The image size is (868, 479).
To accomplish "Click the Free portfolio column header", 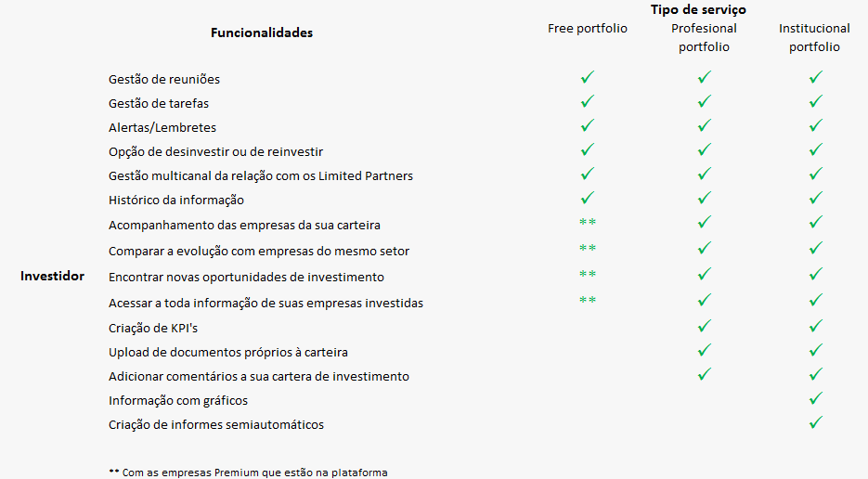I will (587, 29).
